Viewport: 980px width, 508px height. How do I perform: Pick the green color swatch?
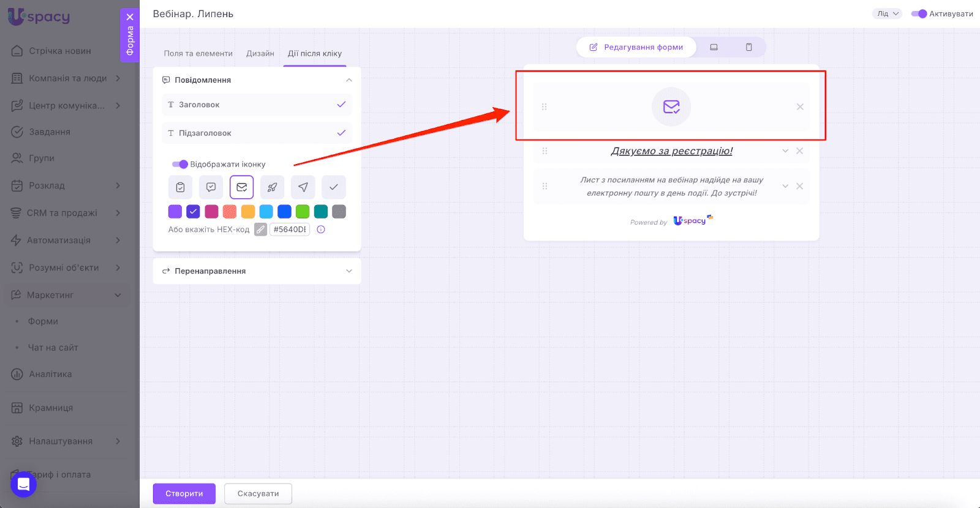point(303,212)
